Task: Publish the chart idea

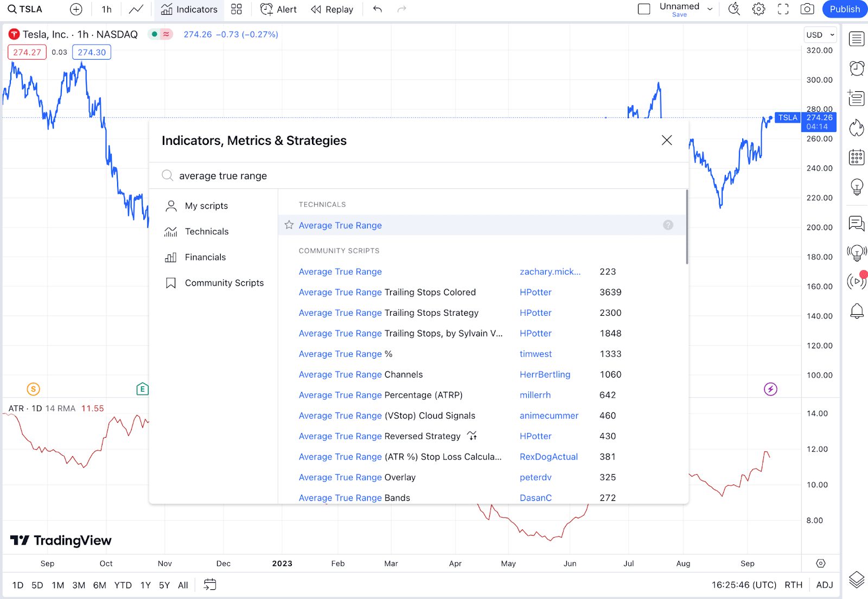Action: [845, 9]
